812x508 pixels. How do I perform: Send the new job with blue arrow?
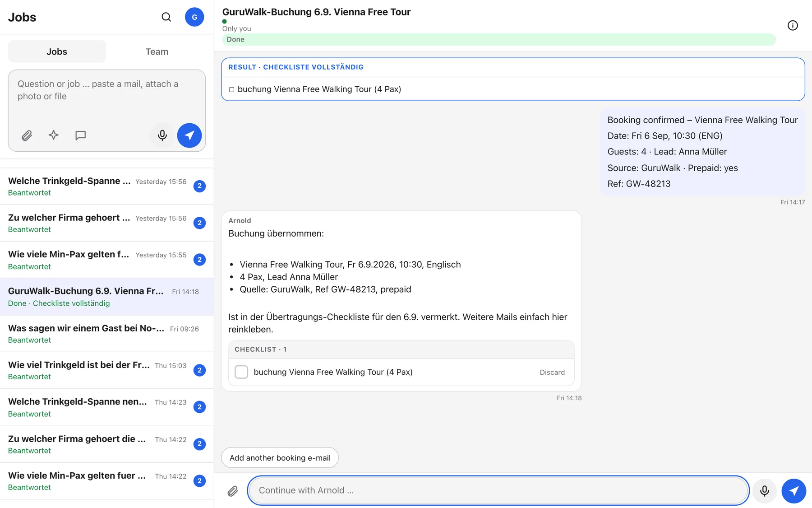point(189,135)
